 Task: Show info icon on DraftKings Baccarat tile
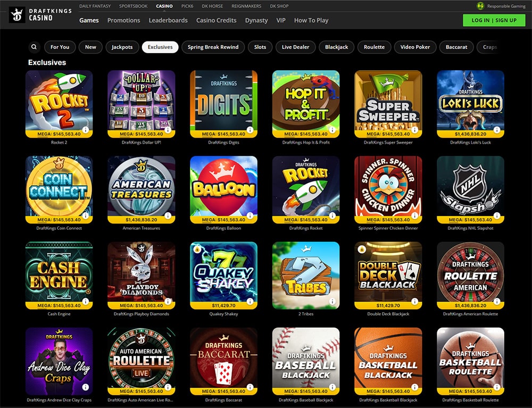pyautogui.click(x=250, y=387)
